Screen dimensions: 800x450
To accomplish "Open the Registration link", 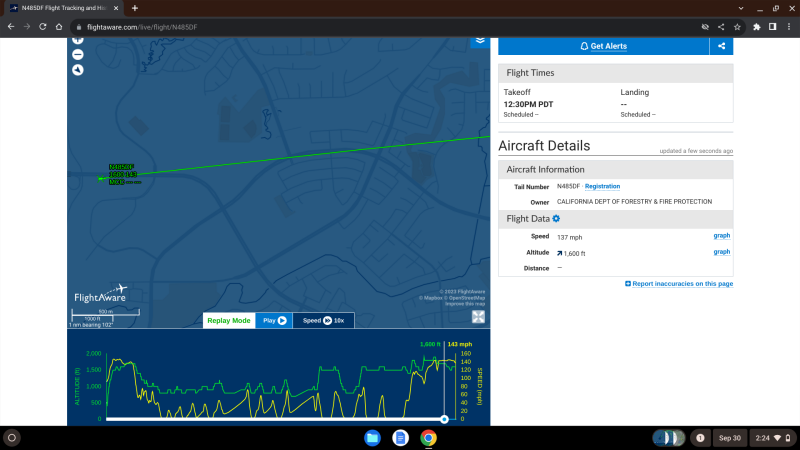I will (x=602, y=186).
